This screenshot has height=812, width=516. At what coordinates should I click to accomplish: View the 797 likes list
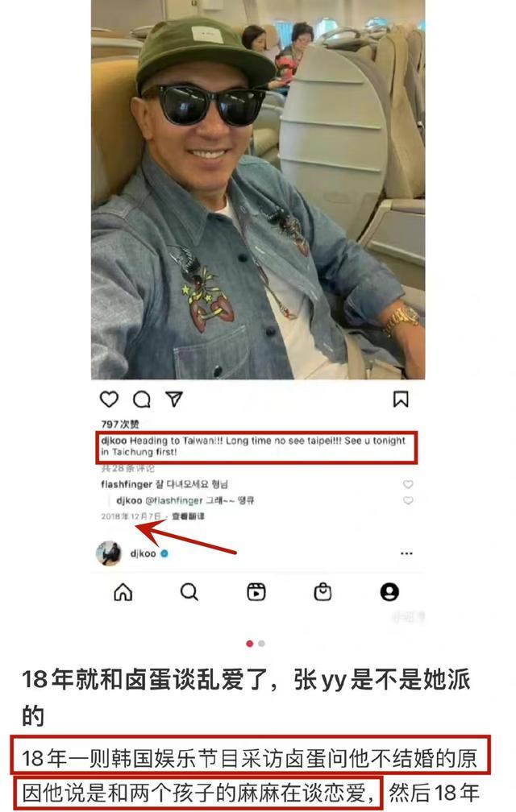120,424
